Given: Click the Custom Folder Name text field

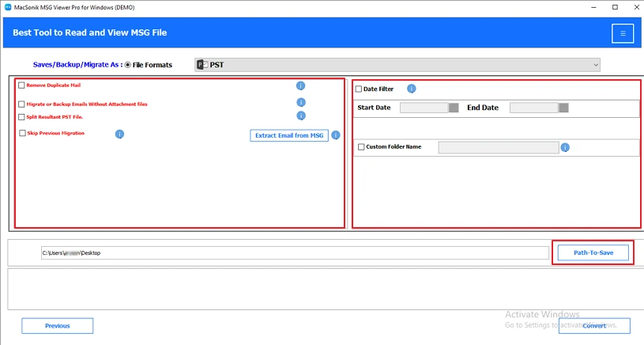Looking at the screenshot, I should coord(499,148).
